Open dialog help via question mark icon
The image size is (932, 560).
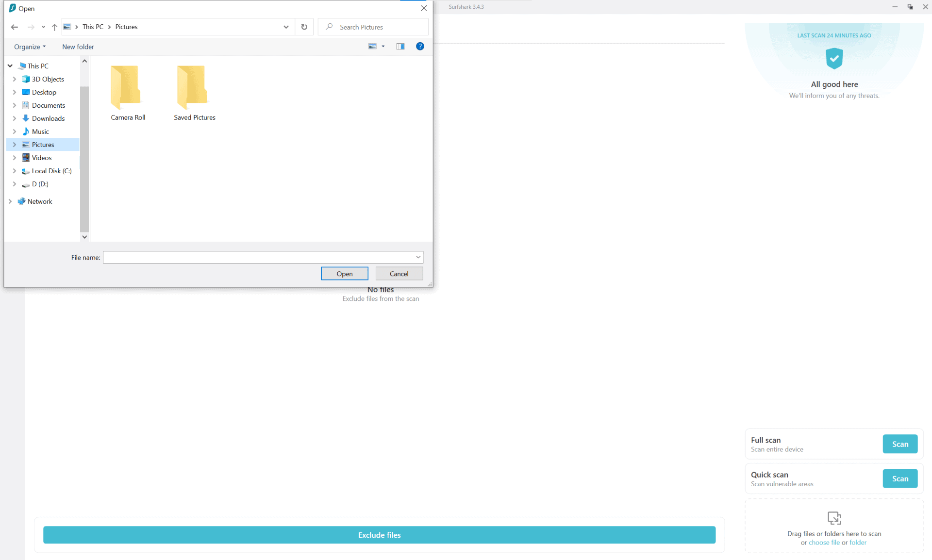point(420,46)
